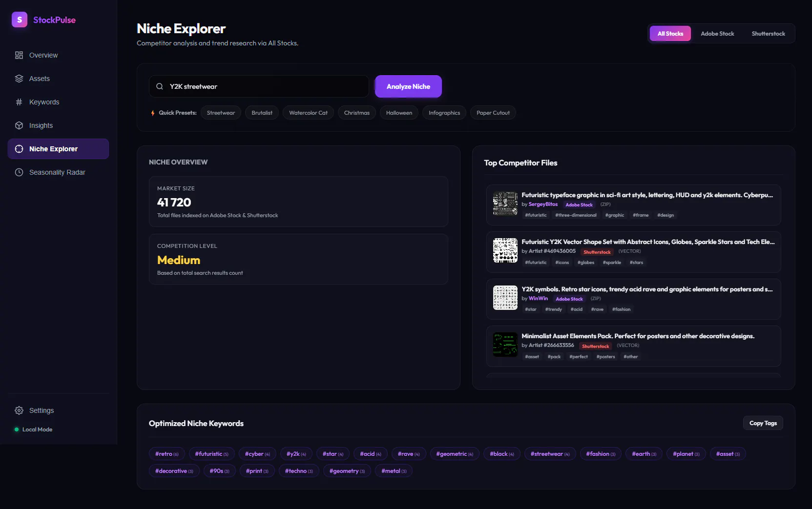This screenshot has width=812, height=509.
Task: Apply the Paper Cutout quick preset
Action: coord(493,113)
